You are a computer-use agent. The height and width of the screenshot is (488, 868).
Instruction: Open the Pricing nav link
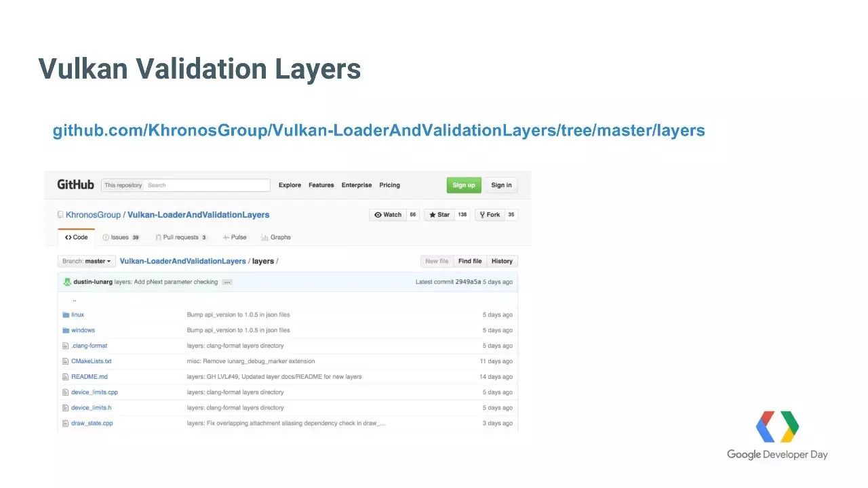[389, 185]
